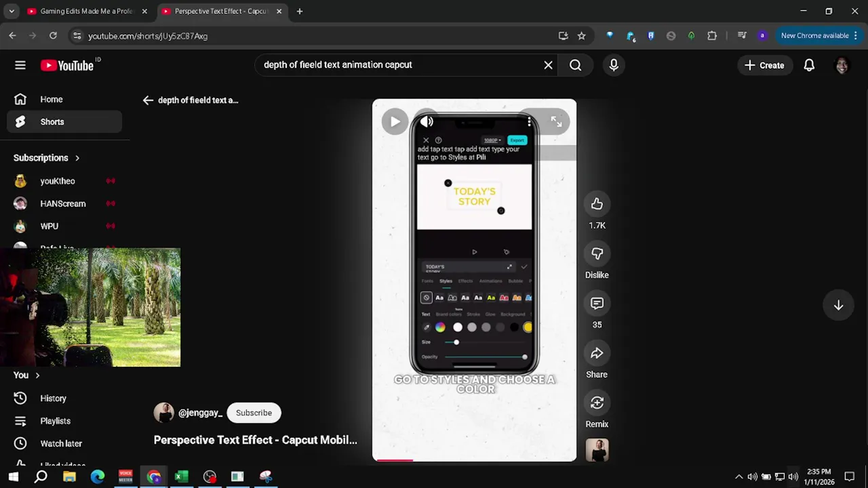Open the youKtheo subscription channel

64,181
